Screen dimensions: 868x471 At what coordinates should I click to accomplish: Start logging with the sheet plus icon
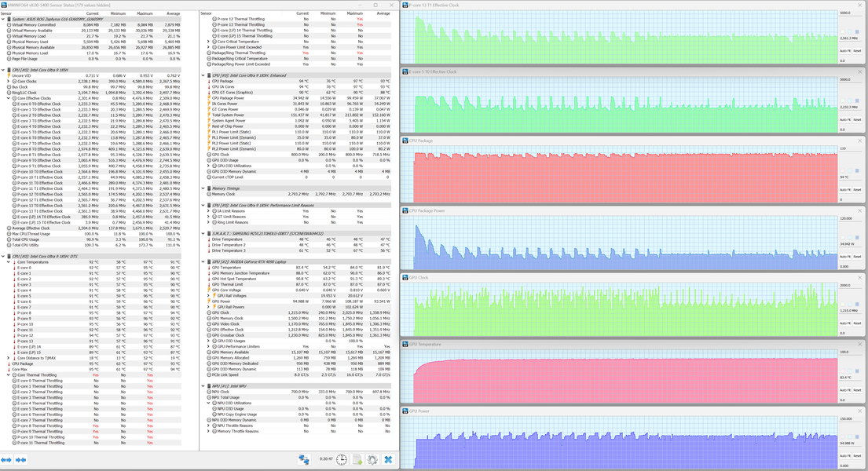coord(357,459)
